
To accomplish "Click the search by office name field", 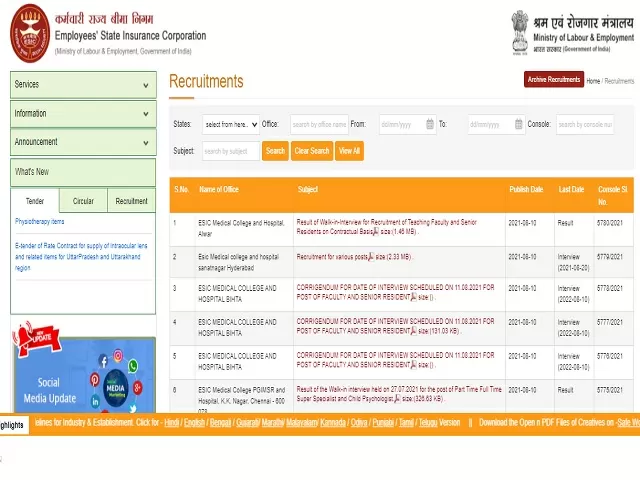I will pyautogui.click(x=318, y=125).
